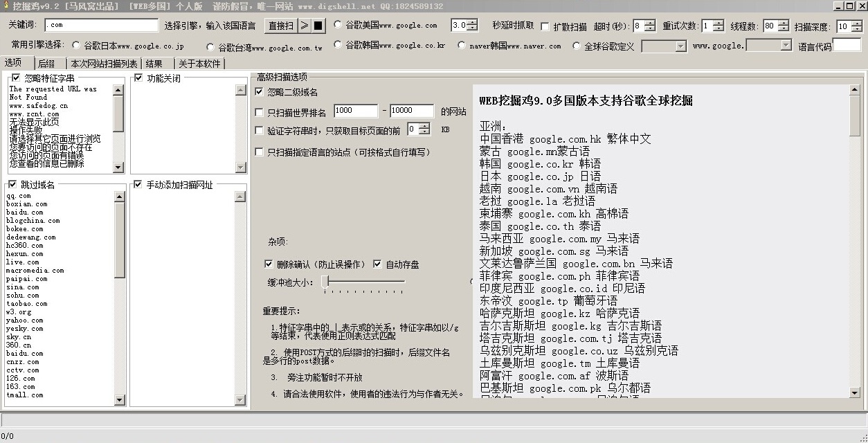Select the 谷歌美国 www.google.com radio button
The image size is (868, 443).
pyautogui.click(x=338, y=25)
